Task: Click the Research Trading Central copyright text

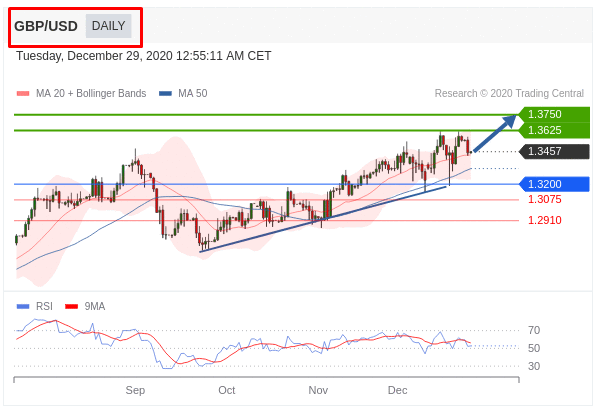Action: [509, 93]
